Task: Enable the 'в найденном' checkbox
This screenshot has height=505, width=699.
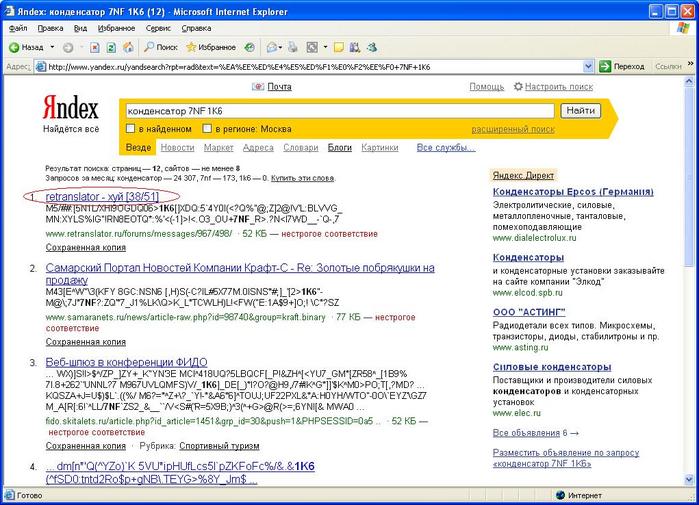Action: (130, 129)
